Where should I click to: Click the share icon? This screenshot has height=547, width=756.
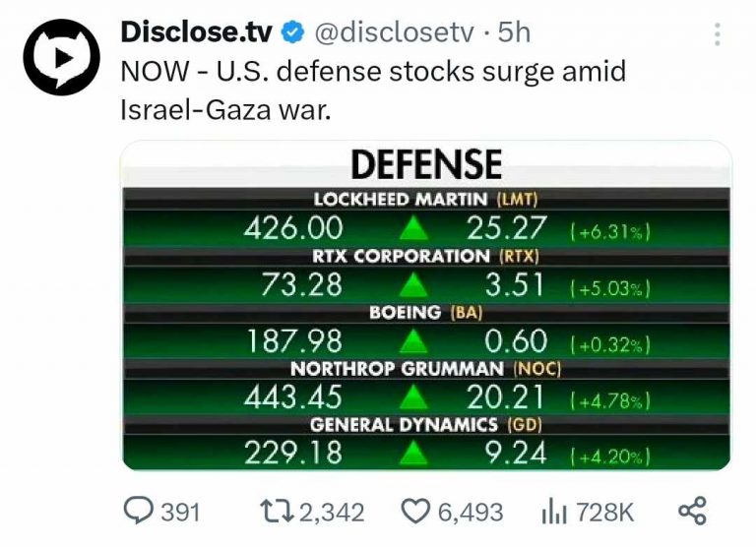click(693, 511)
